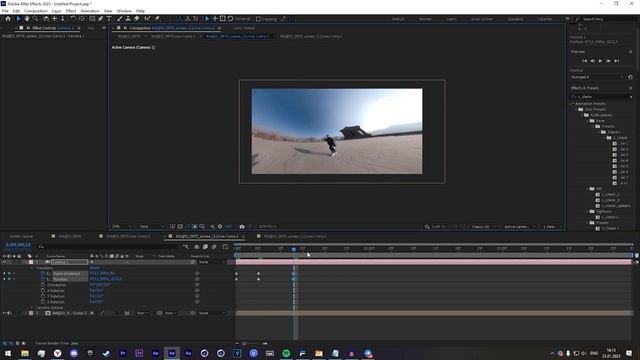The width and height of the screenshot is (640, 360).
Task: Click the frame blending icon in the timeline header
Action: pyautogui.click(x=205, y=247)
